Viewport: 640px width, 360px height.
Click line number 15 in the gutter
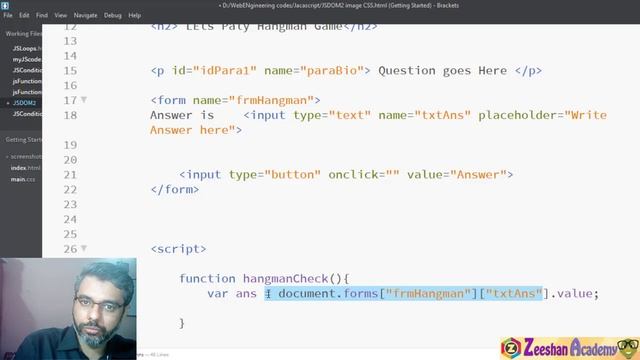click(70, 71)
